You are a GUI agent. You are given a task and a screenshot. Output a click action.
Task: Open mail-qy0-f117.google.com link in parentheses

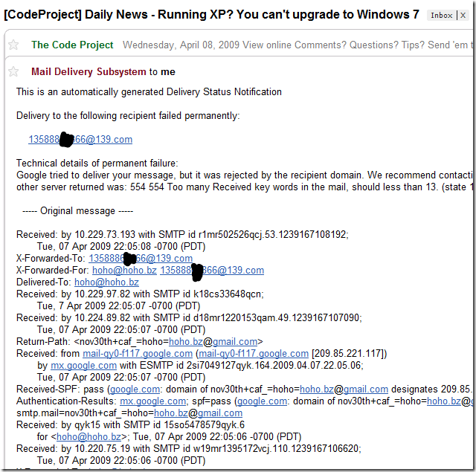[x=254, y=353]
